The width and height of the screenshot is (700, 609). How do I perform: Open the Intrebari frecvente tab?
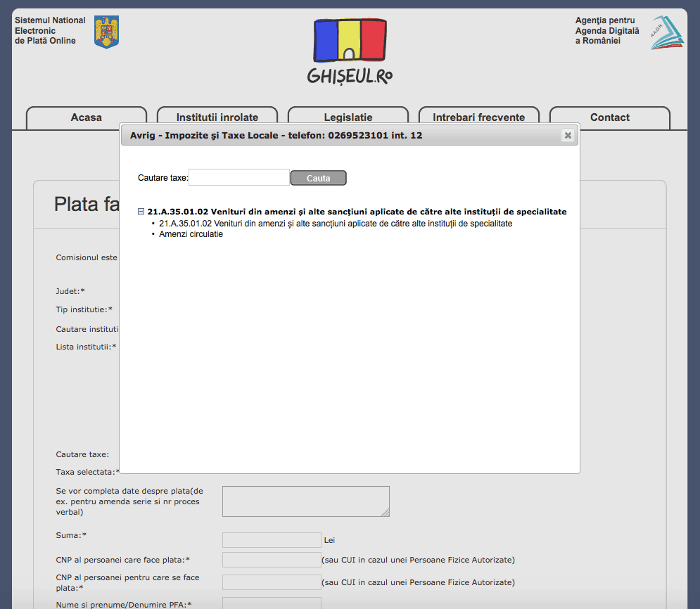coord(479,117)
